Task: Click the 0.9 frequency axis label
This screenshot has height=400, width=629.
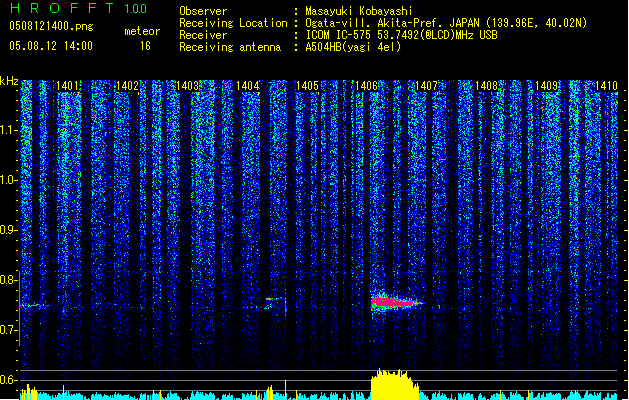Action: pyautogui.click(x=9, y=230)
